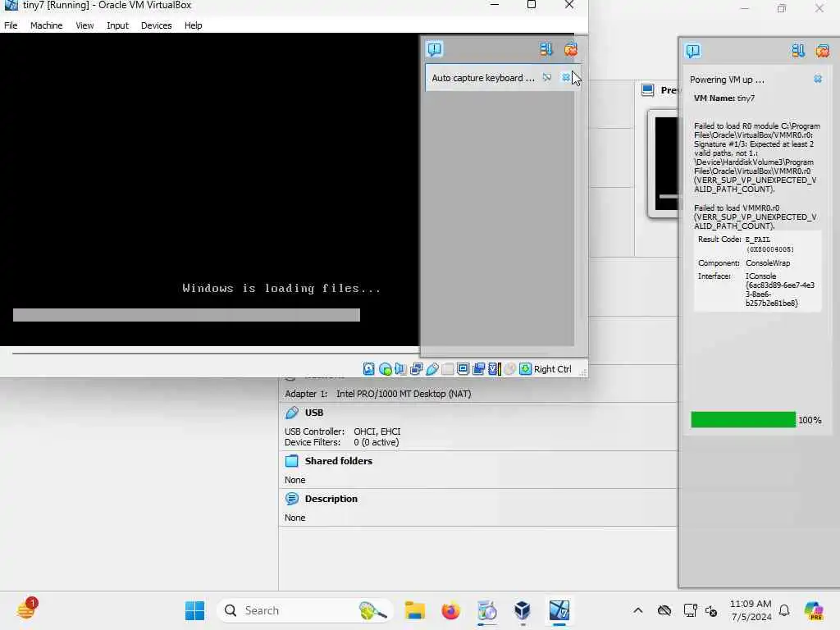Click the VM preview thumbnail in Manager
Image resolution: width=840 pixels, height=630 pixels.
click(x=664, y=163)
